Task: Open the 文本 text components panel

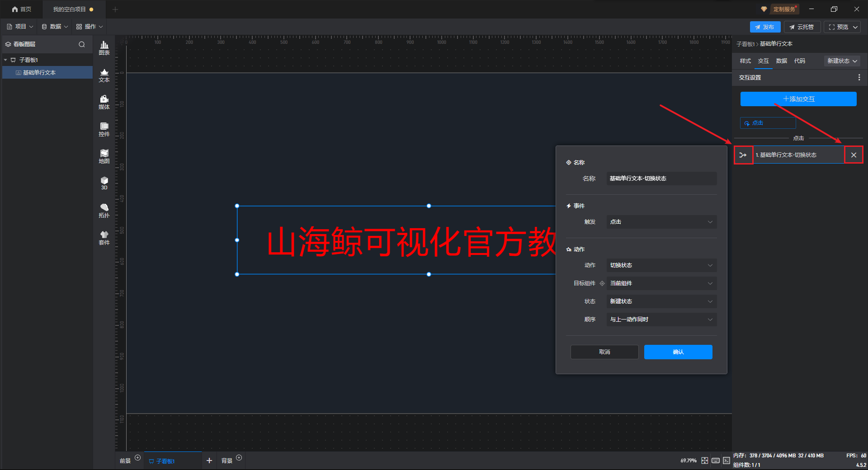Action: tap(104, 75)
